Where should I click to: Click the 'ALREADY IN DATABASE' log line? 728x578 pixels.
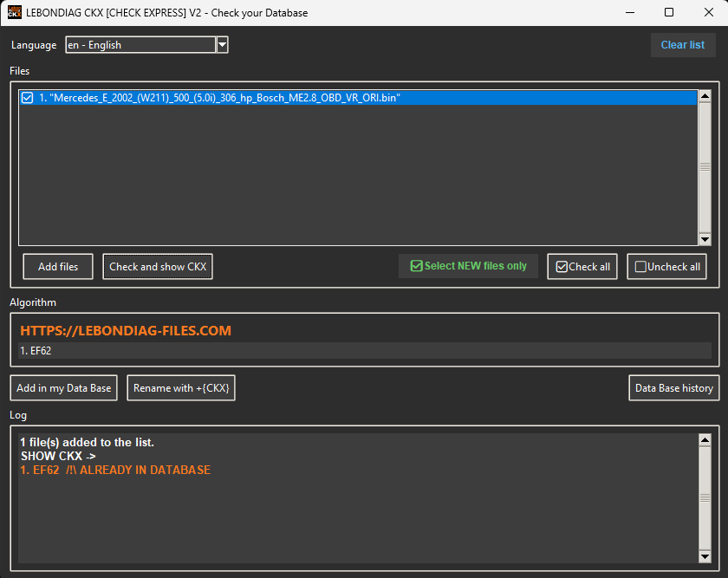pyautogui.click(x=115, y=470)
